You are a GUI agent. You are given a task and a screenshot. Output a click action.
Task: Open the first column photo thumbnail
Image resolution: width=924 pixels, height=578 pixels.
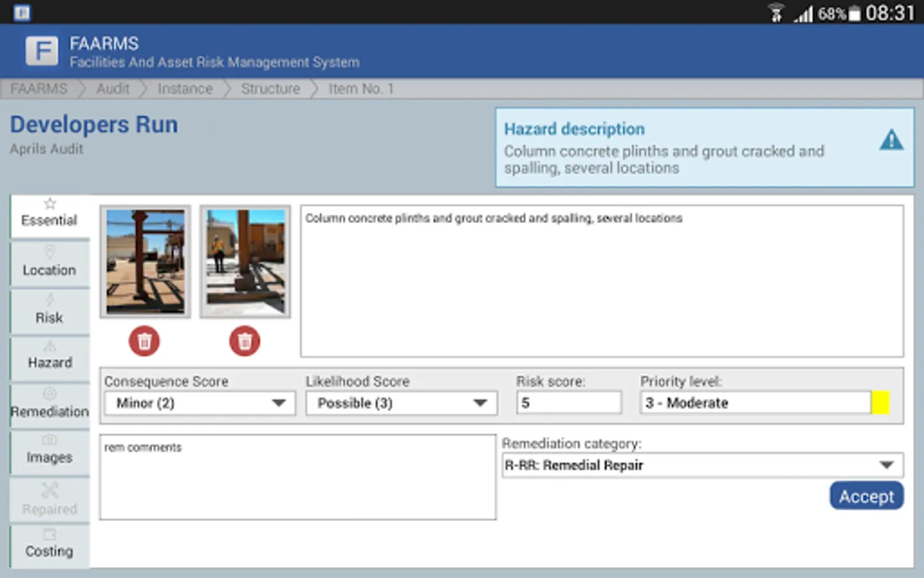point(145,261)
